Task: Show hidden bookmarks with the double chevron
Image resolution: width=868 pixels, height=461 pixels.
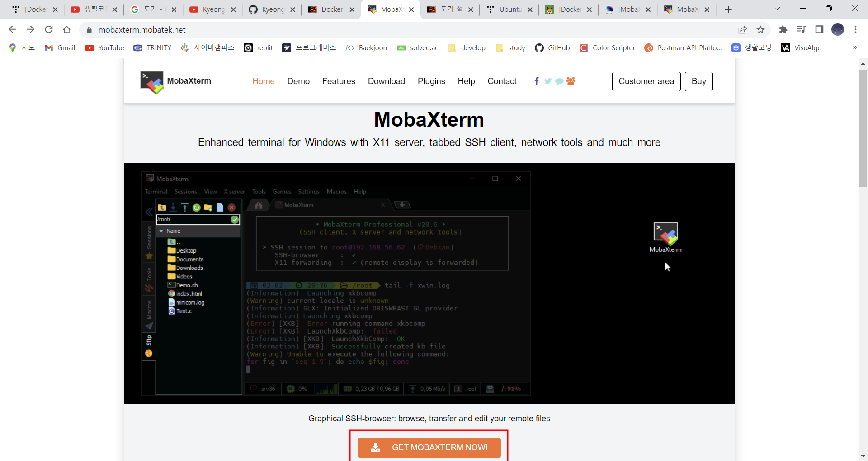Action: tap(855, 47)
